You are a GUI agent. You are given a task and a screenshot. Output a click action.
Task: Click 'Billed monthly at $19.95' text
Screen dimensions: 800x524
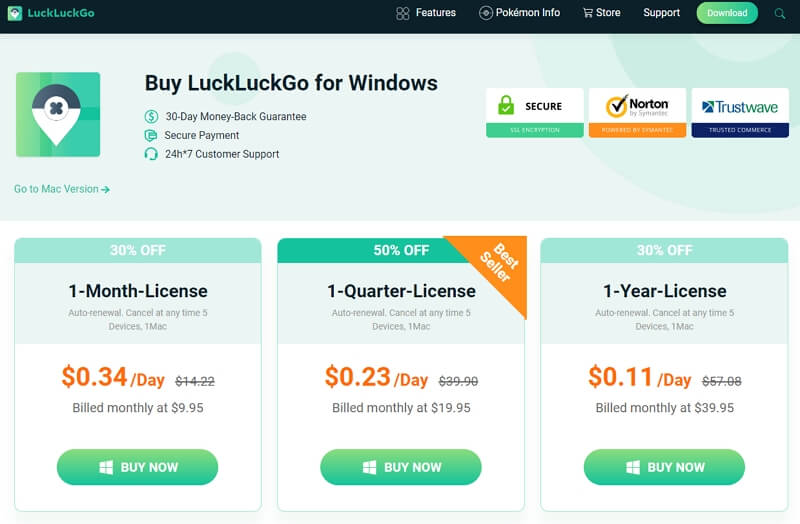[401, 408]
